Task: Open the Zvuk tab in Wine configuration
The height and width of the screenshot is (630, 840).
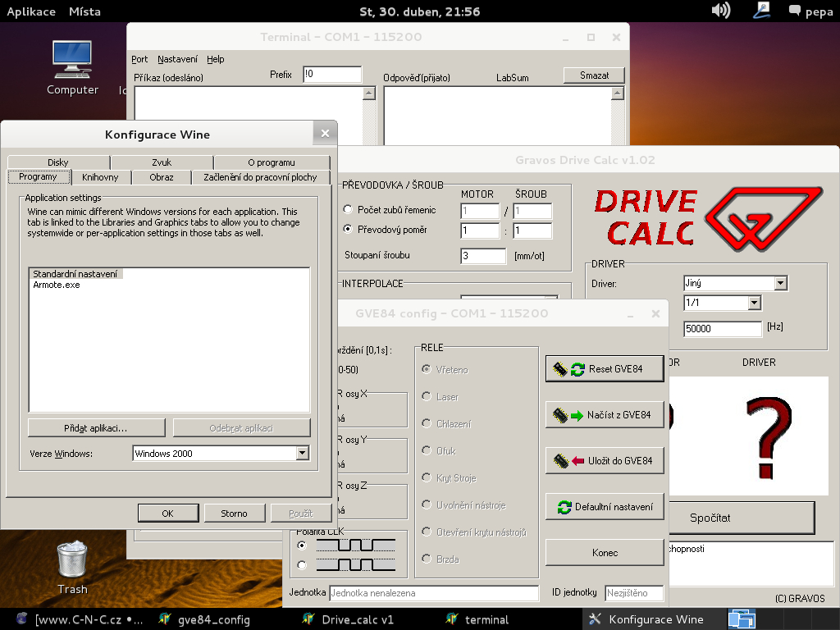Action: coord(162,162)
